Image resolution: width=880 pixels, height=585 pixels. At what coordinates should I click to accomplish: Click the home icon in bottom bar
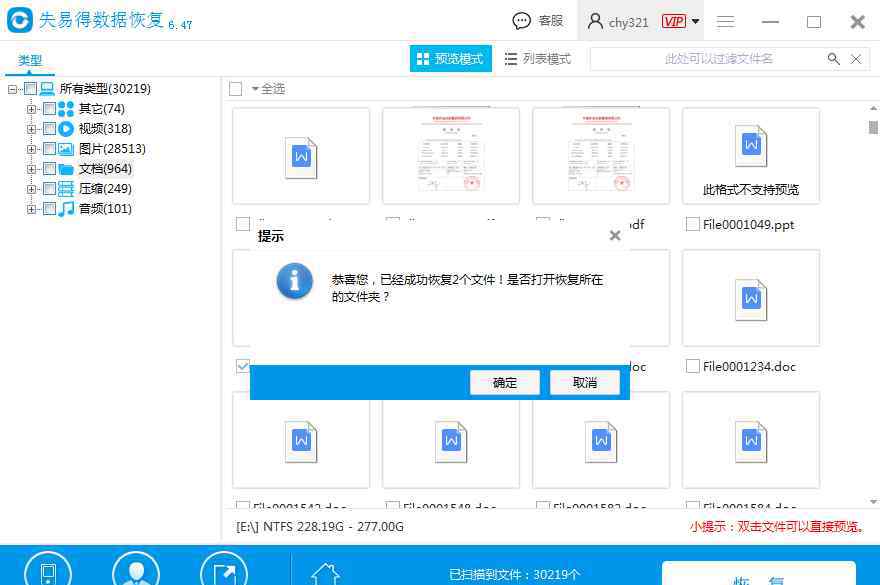(325, 574)
